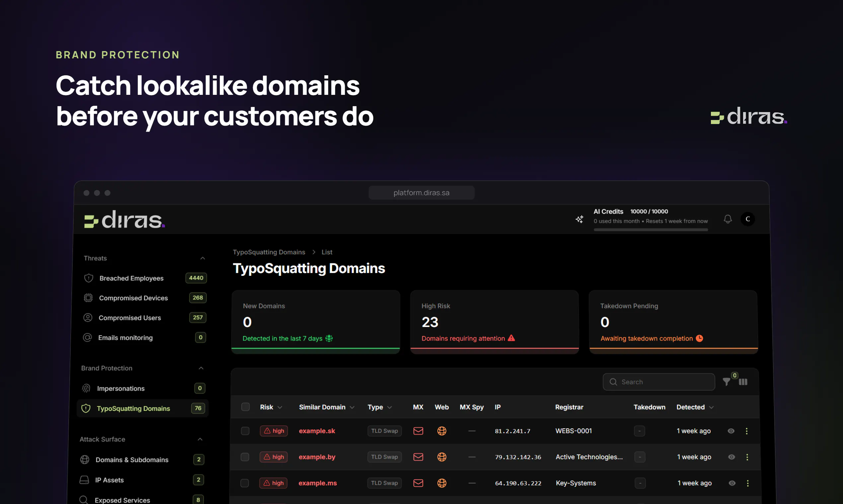Viewport: 843px width, 504px height.
Task: Click the Domains & Subdomains globe icon
Action: [x=85, y=460]
